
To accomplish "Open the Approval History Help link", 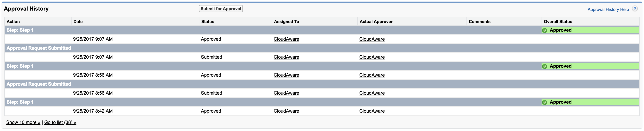I will point(608,10).
